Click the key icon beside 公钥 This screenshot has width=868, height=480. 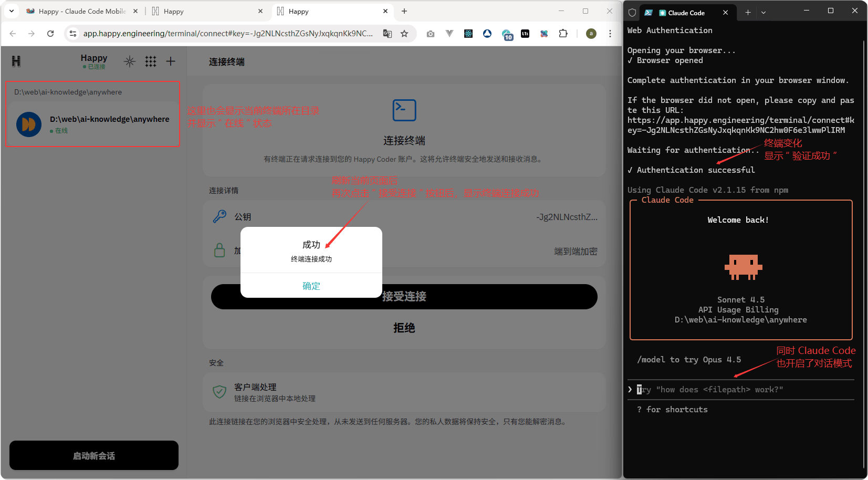click(219, 216)
